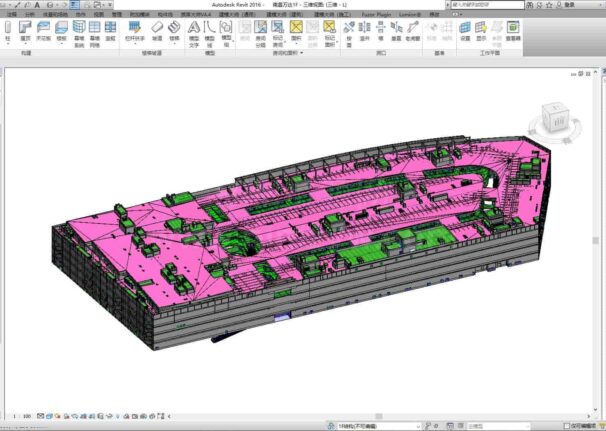
Task: Select the Ramp tool icon
Action: point(157,31)
